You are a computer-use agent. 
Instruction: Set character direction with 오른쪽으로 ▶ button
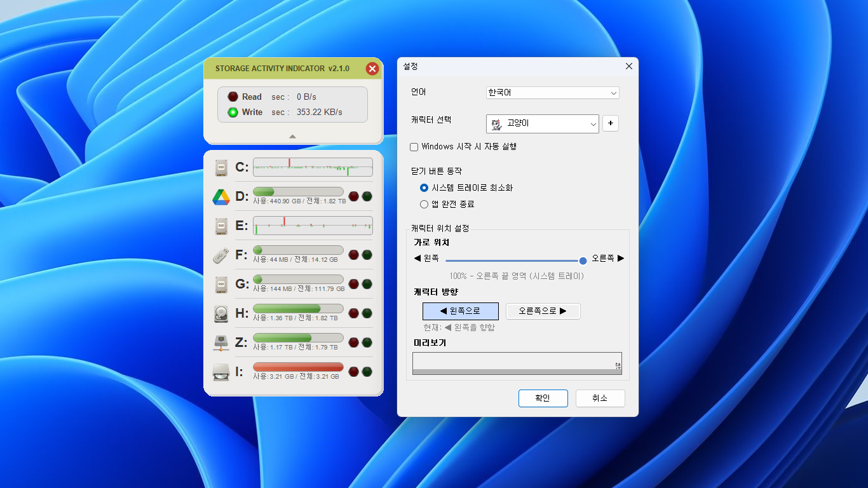(x=543, y=311)
